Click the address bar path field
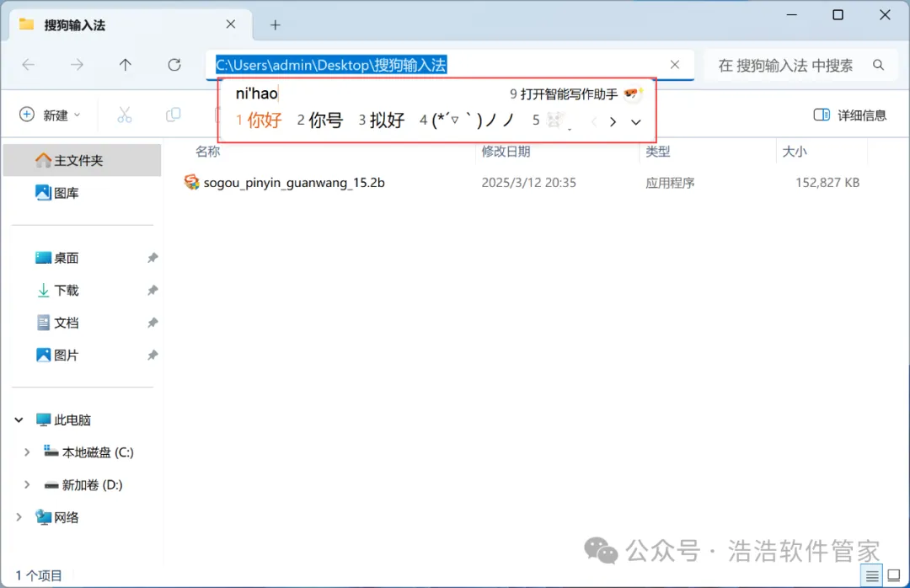The width and height of the screenshot is (910, 588). (x=450, y=64)
